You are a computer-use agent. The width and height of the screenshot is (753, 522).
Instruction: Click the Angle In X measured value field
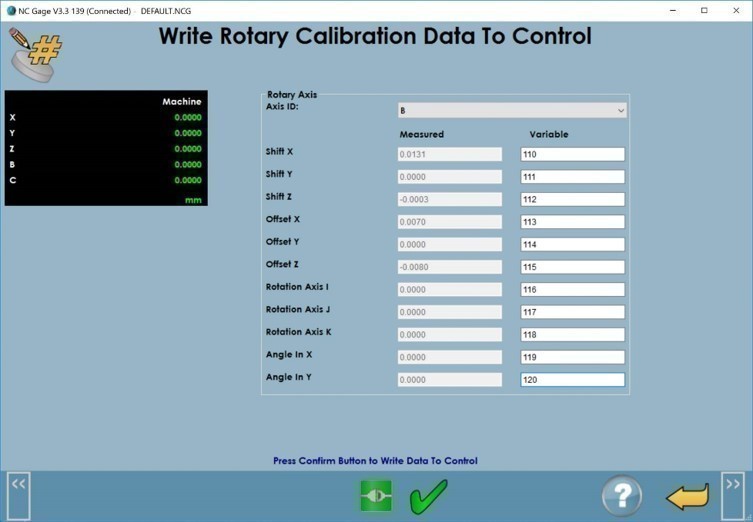click(x=449, y=357)
